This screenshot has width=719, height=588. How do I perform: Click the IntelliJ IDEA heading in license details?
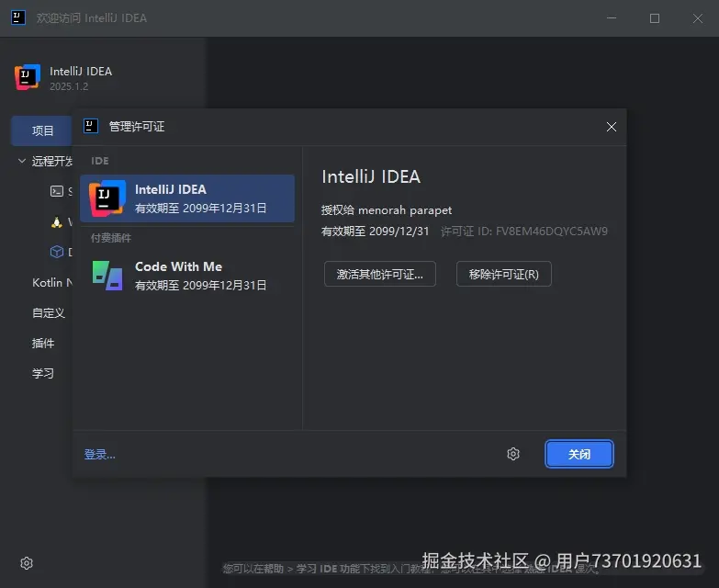(371, 176)
